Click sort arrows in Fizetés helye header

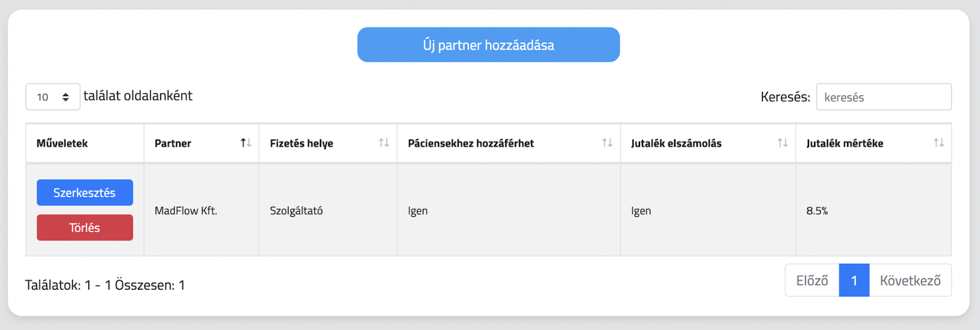384,143
